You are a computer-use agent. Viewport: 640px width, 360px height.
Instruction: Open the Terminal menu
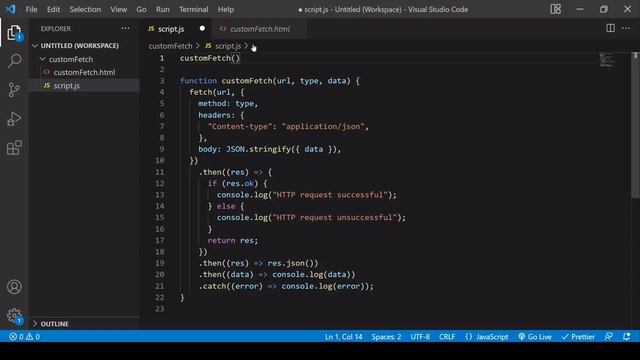(x=193, y=9)
